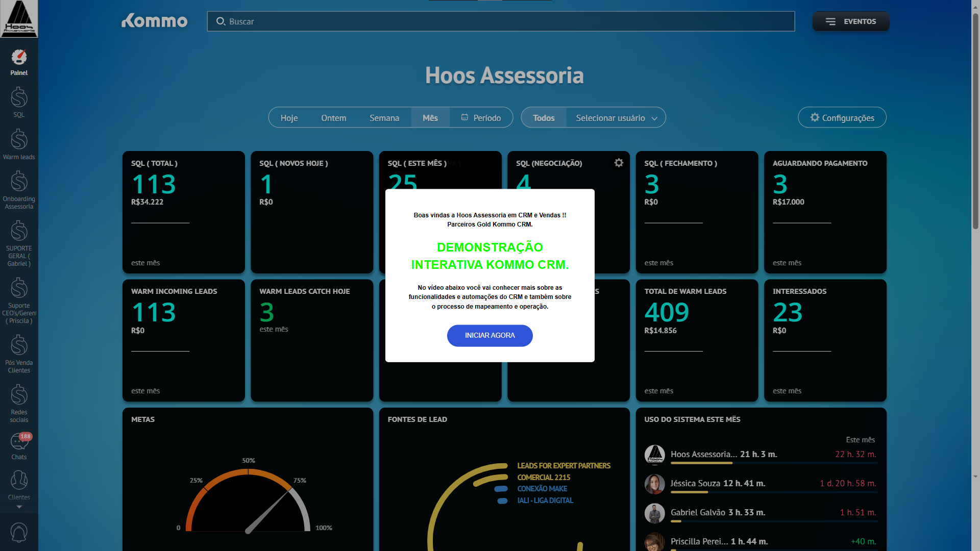Open Onboarding Assessoria pipeline

[19, 190]
